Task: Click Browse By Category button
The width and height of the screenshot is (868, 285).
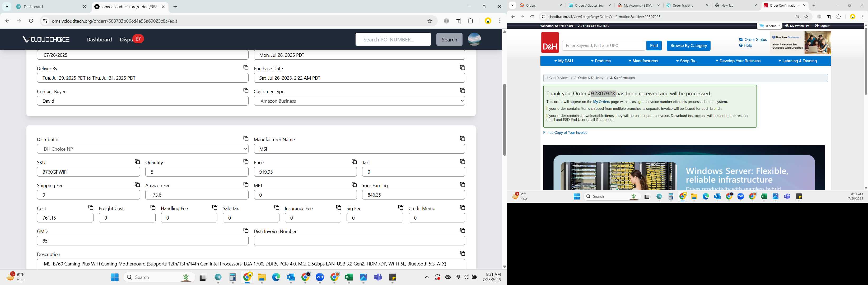Action: [x=688, y=46]
